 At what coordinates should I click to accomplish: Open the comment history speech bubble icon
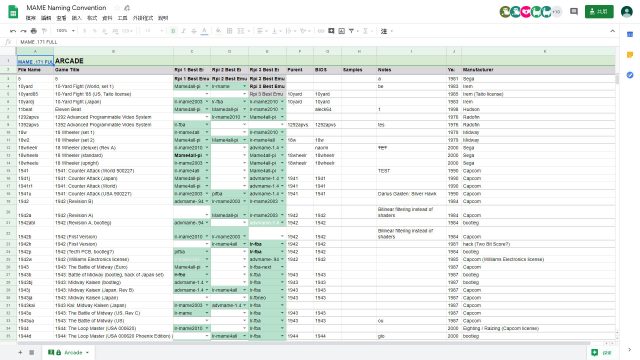coord(574,11)
